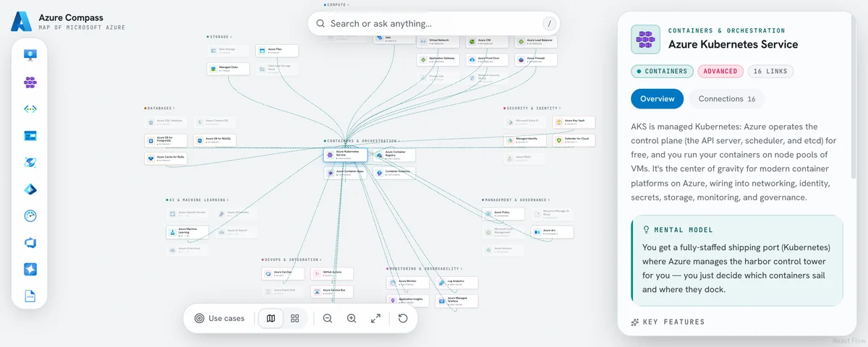Select the Application Gateway node
This screenshot has width=868, height=347.
(439, 59)
